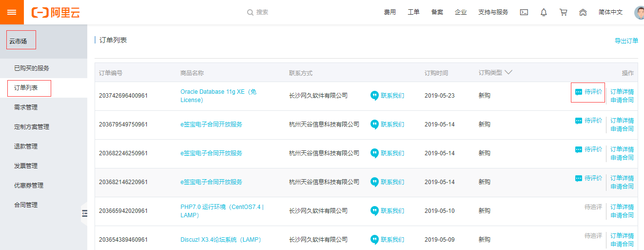
Task: Click review icon for order 203682246250961
Action: click(x=579, y=149)
